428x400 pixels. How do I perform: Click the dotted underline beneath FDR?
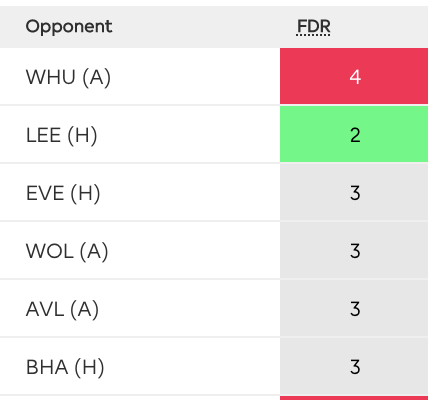pos(313,34)
